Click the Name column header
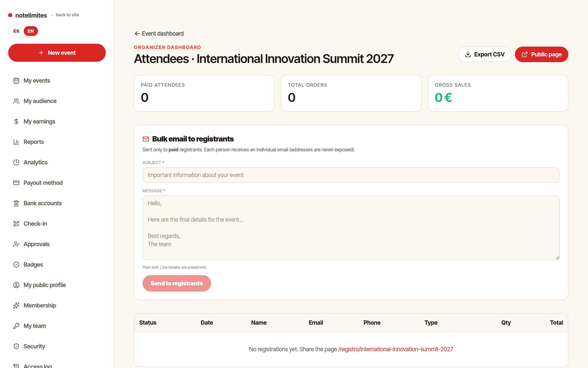The width and height of the screenshot is (588, 368). 259,322
